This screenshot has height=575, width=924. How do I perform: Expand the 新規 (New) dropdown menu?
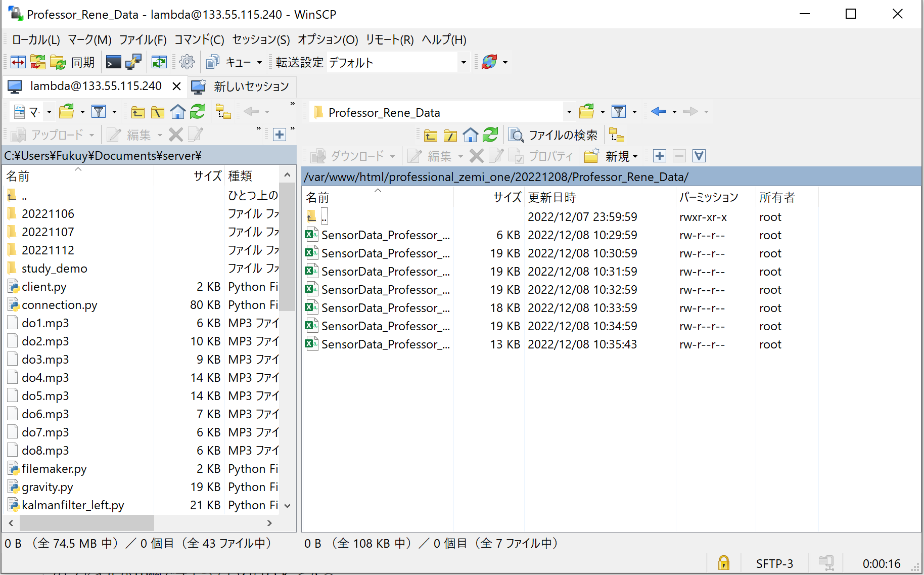click(635, 156)
